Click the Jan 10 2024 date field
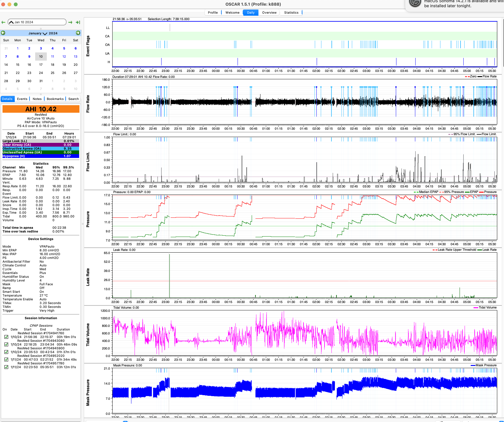Viewport: 504px width, 422px height. tap(37, 22)
